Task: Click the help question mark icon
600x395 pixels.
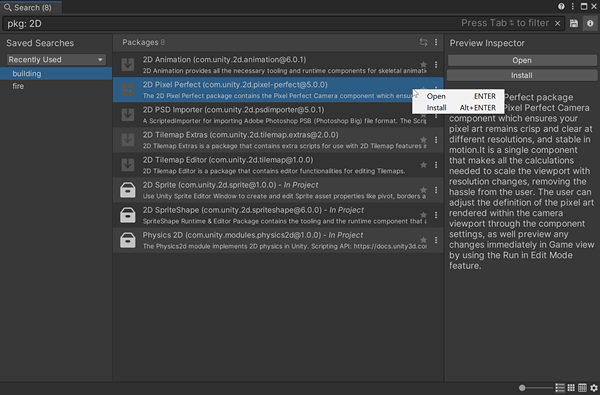Action: pos(561,6)
